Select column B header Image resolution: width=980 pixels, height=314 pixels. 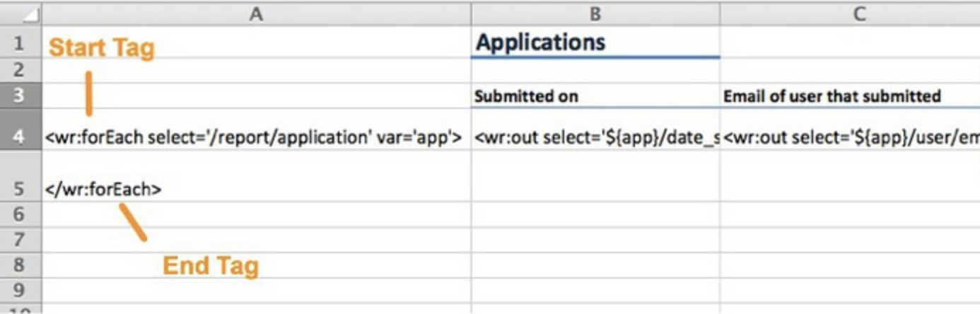coord(595,13)
